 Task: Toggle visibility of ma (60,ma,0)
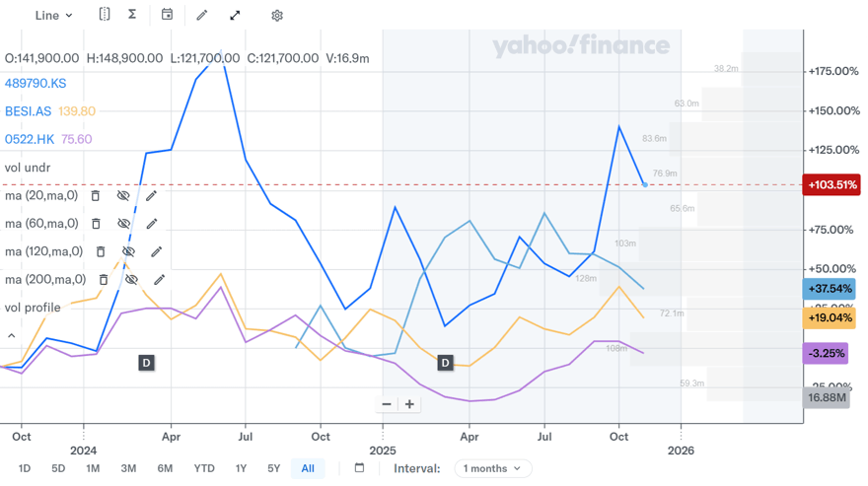(124, 224)
